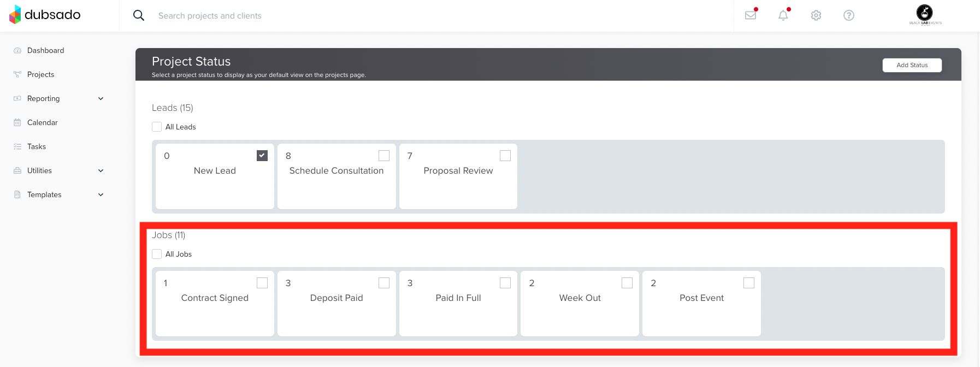
Task: Open Tasks in the sidebar
Action: tap(37, 146)
